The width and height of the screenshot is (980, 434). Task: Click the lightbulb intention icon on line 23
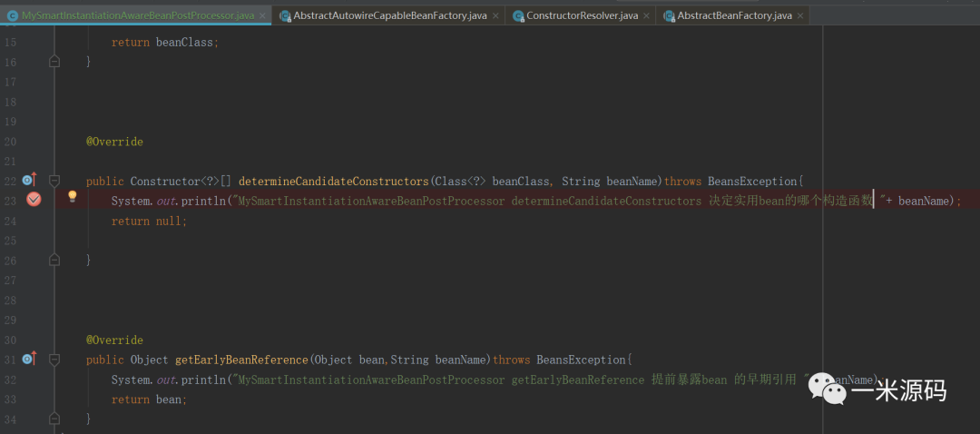tap(73, 196)
